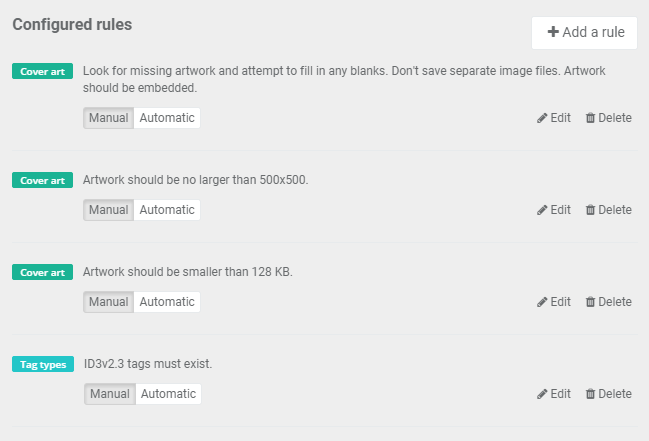
Task: Click trash icon for 128 KB rule
Action: pos(590,302)
